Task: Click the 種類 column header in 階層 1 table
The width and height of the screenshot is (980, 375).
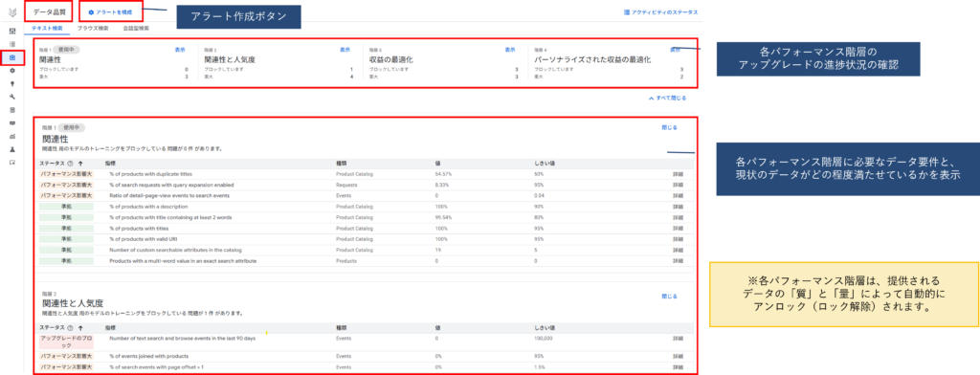Action: (x=341, y=164)
